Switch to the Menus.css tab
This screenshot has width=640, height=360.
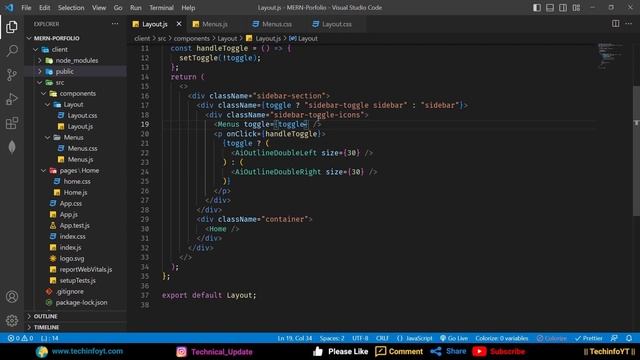coord(277,24)
